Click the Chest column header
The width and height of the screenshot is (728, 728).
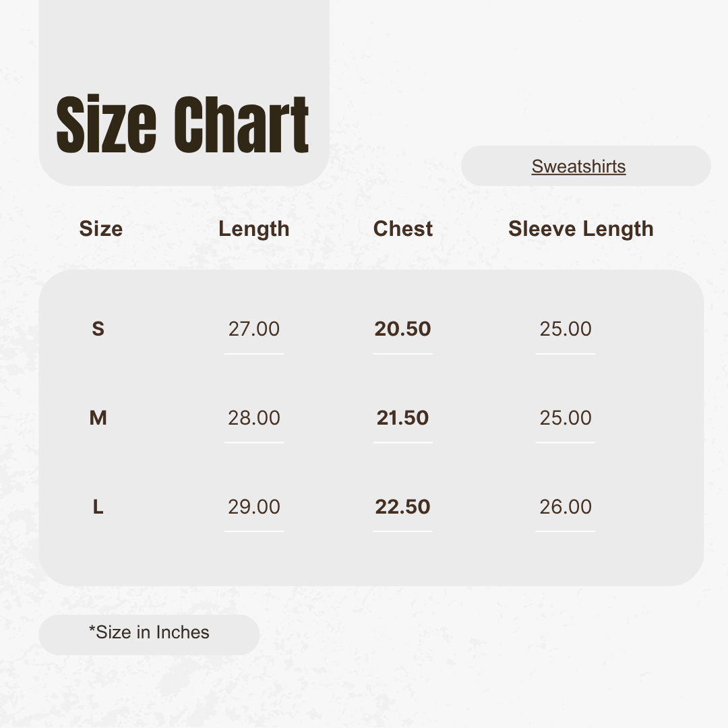click(x=402, y=229)
